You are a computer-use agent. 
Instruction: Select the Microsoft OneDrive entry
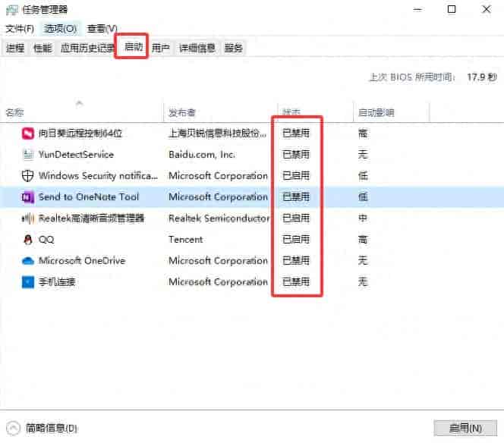(82, 261)
